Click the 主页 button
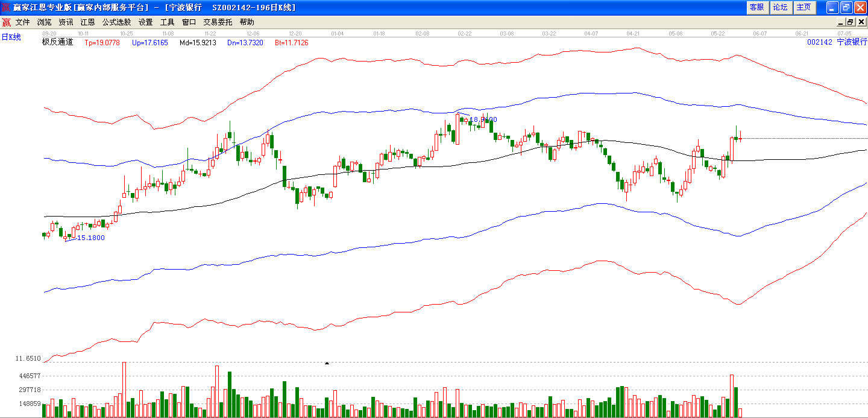Image resolution: width=868 pixels, height=418 pixels. (x=804, y=7)
